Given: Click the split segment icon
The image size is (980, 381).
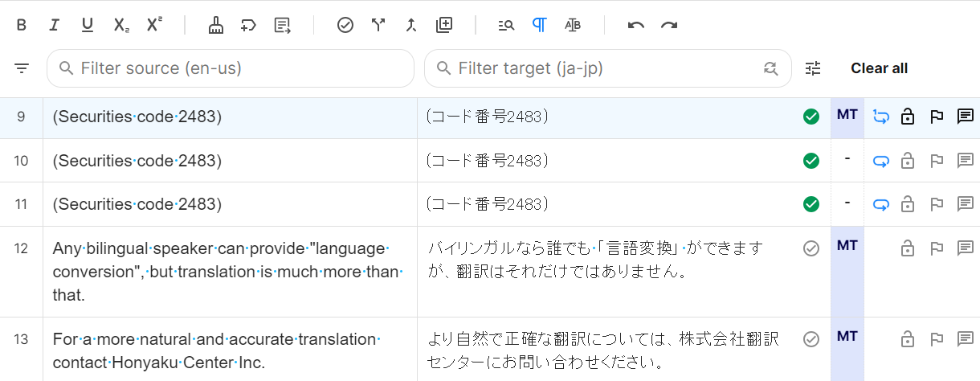Looking at the screenshot, I should (378, 25).
